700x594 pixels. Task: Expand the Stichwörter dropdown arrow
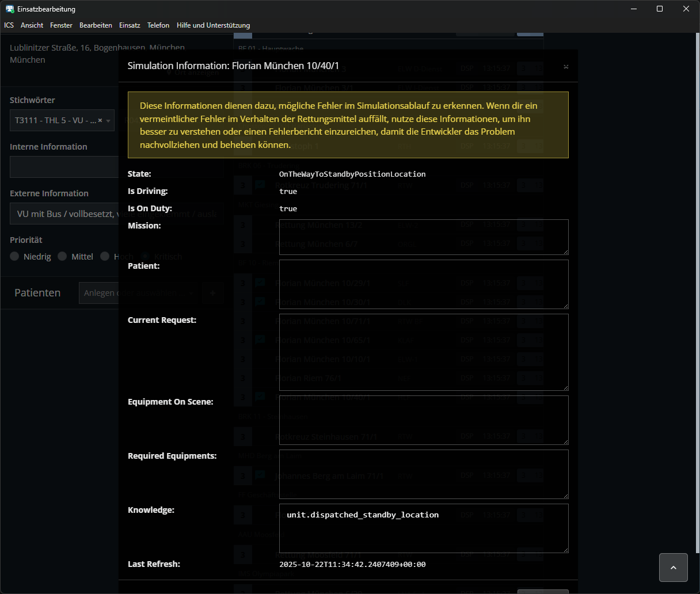click(108, 121)
